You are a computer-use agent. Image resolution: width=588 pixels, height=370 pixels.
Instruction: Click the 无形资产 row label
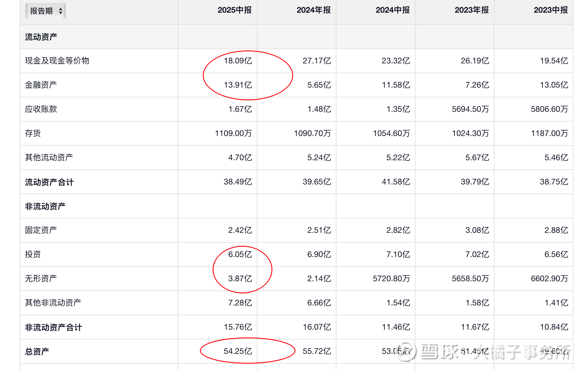coord(41,279)
